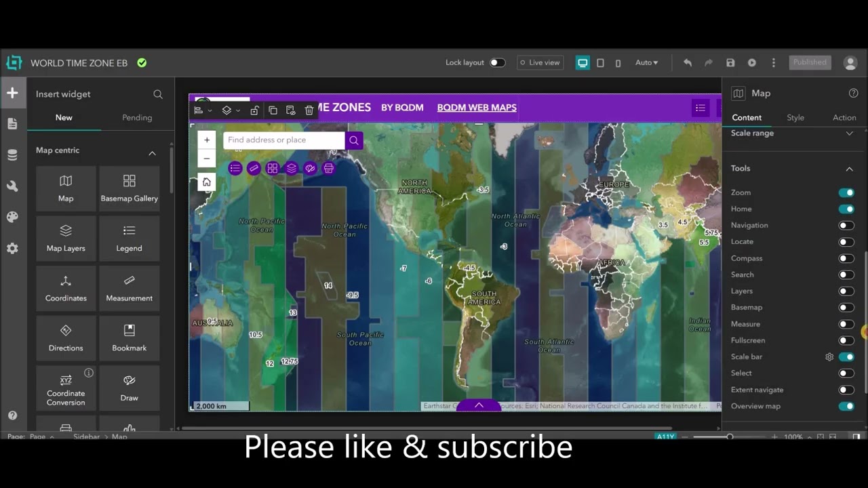Enable the Locate tool toggle
868x488 pixels.
846,242
